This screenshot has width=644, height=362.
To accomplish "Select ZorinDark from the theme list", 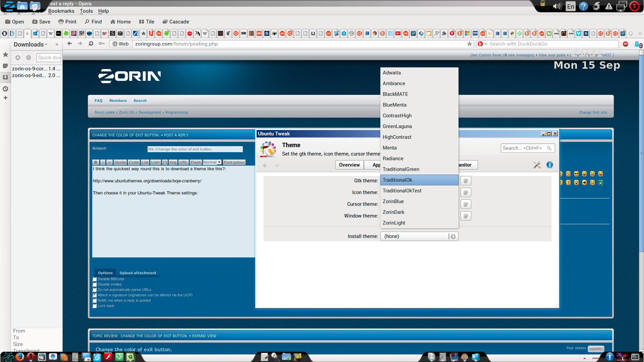I will pyautogui.click(x=393, y=212).
